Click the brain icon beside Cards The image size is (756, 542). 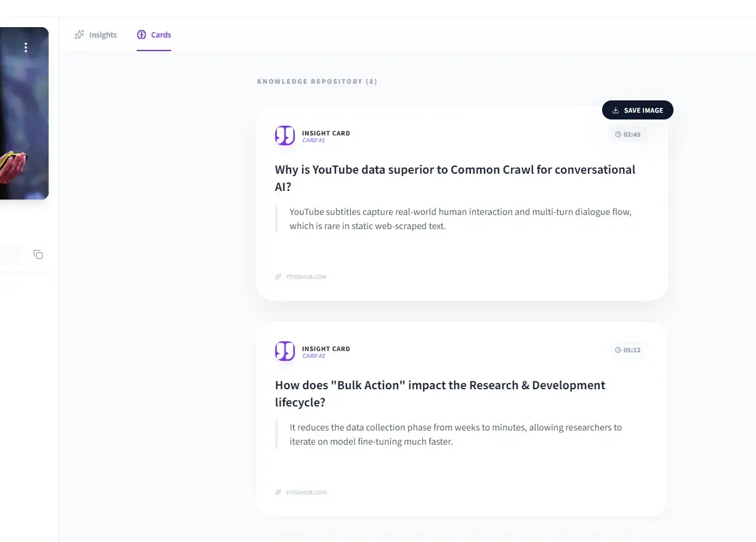coord(142,35)
